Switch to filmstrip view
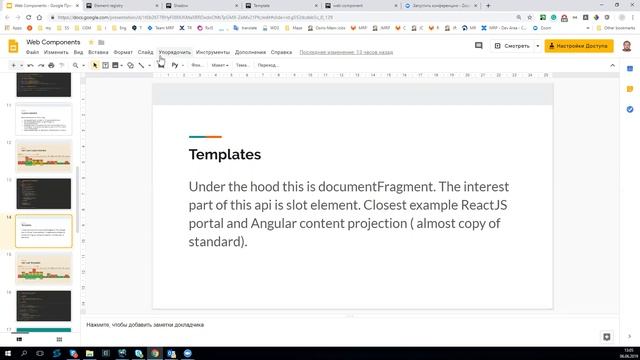Image resolution: width=640 pixels, height=360 pixels. tap(19, 339)
